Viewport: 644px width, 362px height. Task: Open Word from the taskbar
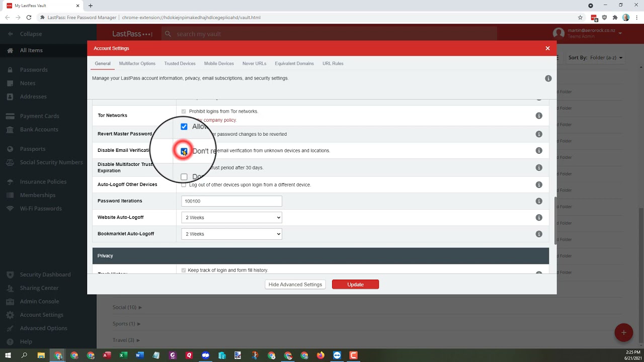tap(139, 355)
